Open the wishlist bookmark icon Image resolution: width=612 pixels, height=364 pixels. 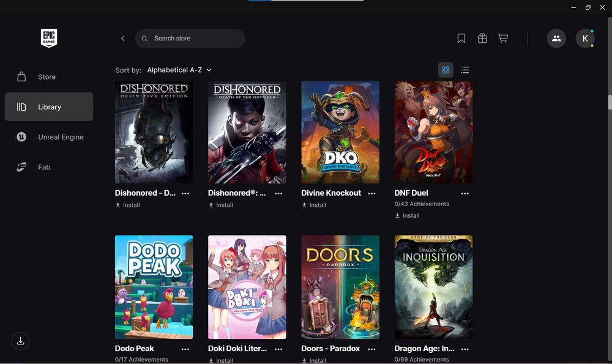pos(461,38)
